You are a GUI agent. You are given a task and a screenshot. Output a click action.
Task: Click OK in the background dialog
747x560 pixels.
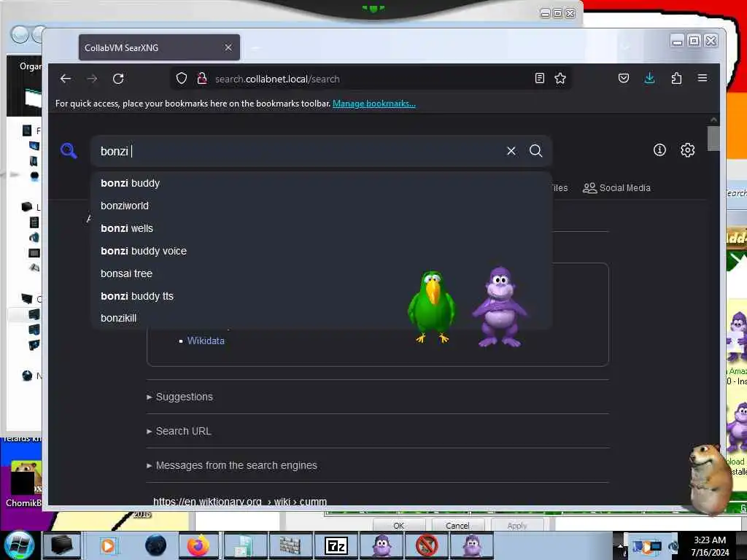tap(399, 525)
